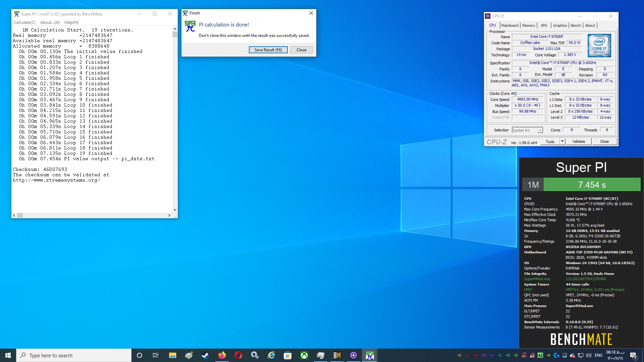Click the Cortana circle icon on taskbar
The width and height of the screenshot is (644, 362).
click(140, 355)
